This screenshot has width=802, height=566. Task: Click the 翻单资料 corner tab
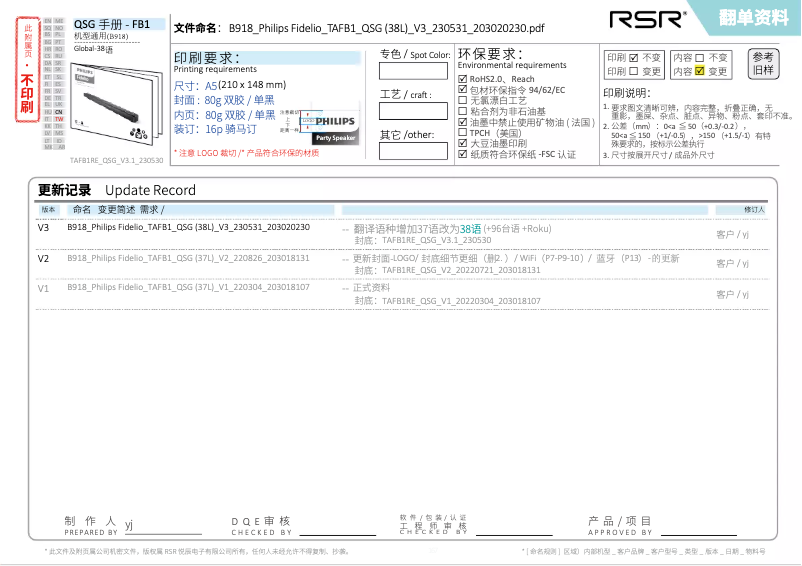click(x=758, y=17)
